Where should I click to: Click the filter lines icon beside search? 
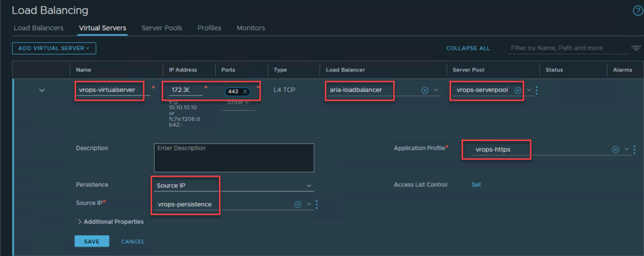636,48
